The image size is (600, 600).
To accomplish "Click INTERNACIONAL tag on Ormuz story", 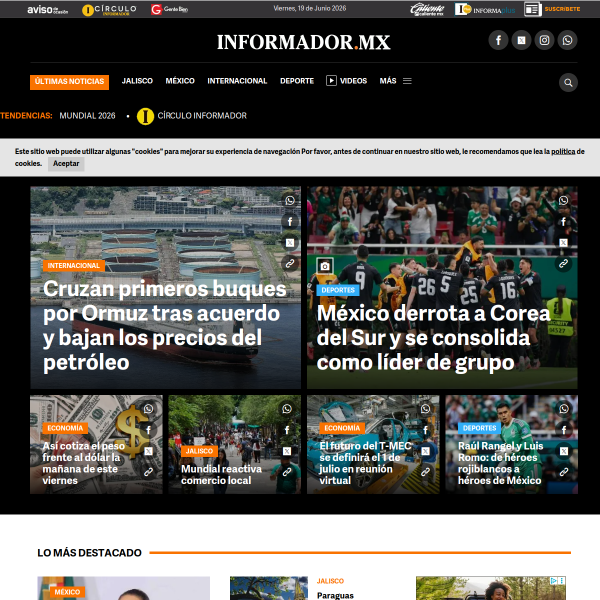I will (74, 266).
